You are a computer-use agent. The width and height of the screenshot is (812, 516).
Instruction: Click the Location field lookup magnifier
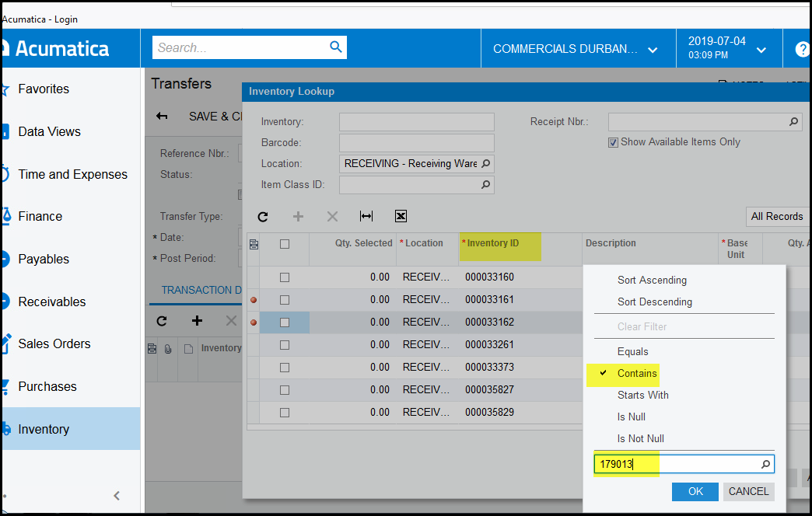485,164
